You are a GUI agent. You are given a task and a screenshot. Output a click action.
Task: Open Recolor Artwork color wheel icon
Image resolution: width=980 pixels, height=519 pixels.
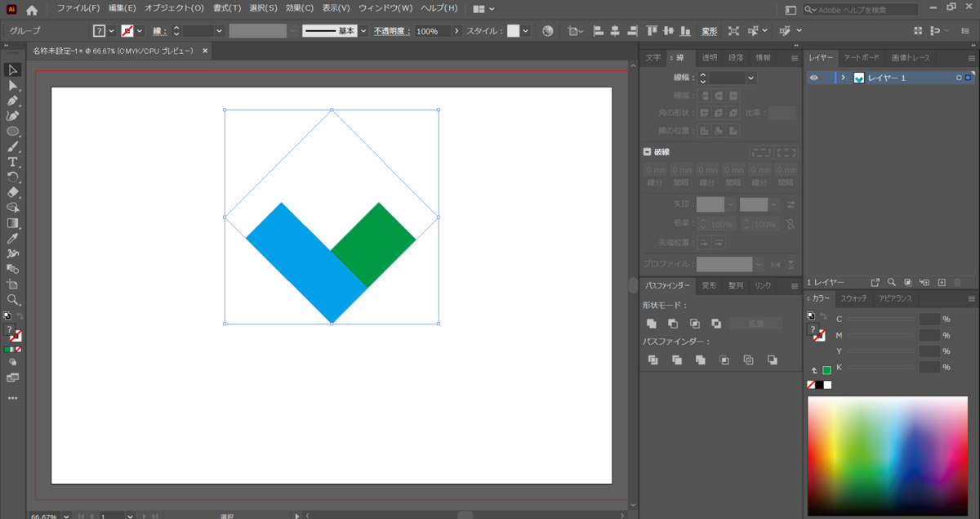click(x=548, y=30)
